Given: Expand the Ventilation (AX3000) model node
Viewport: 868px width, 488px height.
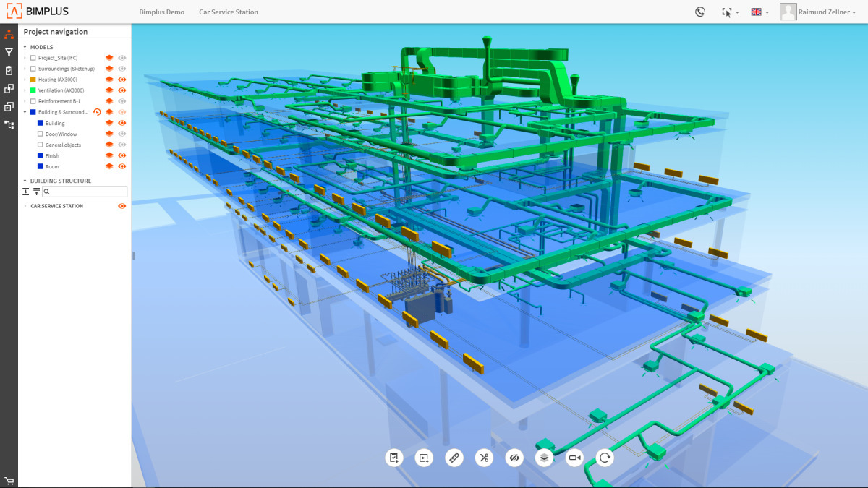Looking at the screenshot, I should pos(25,90).
